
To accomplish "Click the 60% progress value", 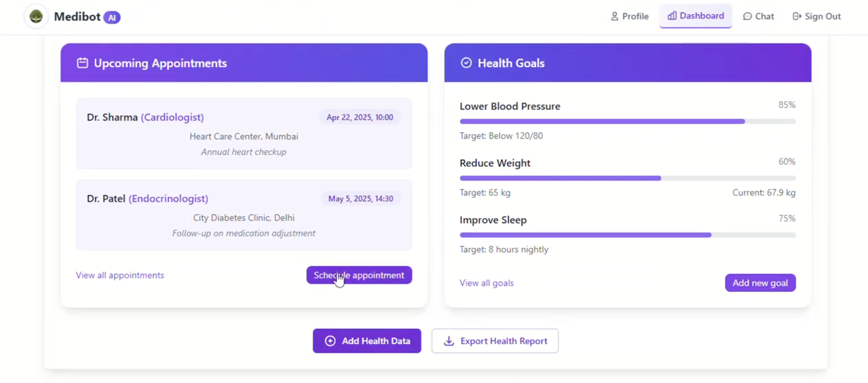I will click(x=787, y=162).
